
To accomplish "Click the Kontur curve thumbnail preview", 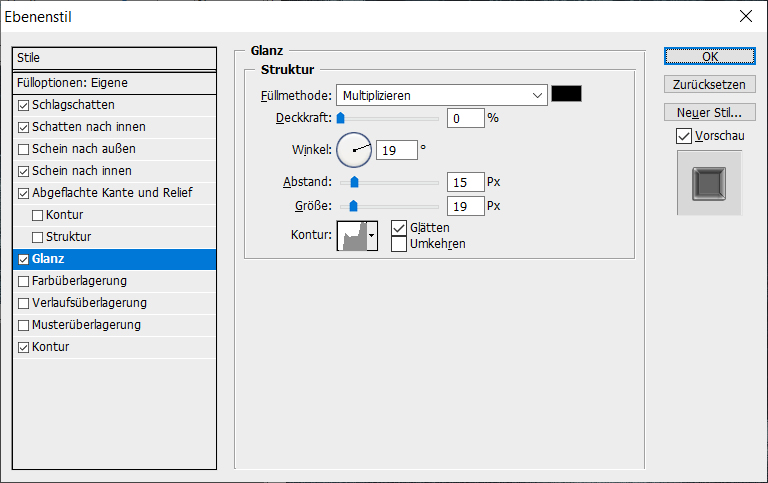I will [352, 235].
